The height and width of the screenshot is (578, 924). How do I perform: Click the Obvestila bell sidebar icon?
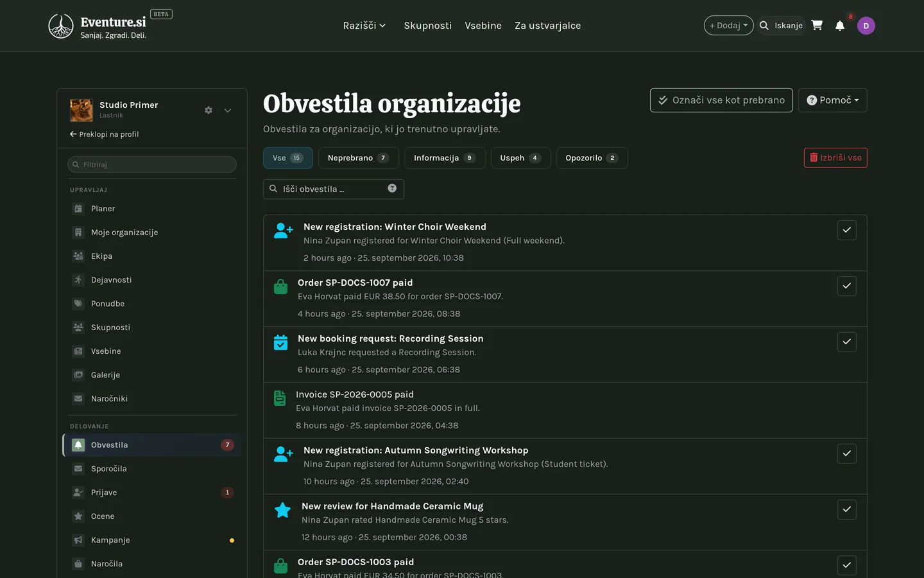coord(78,445)
